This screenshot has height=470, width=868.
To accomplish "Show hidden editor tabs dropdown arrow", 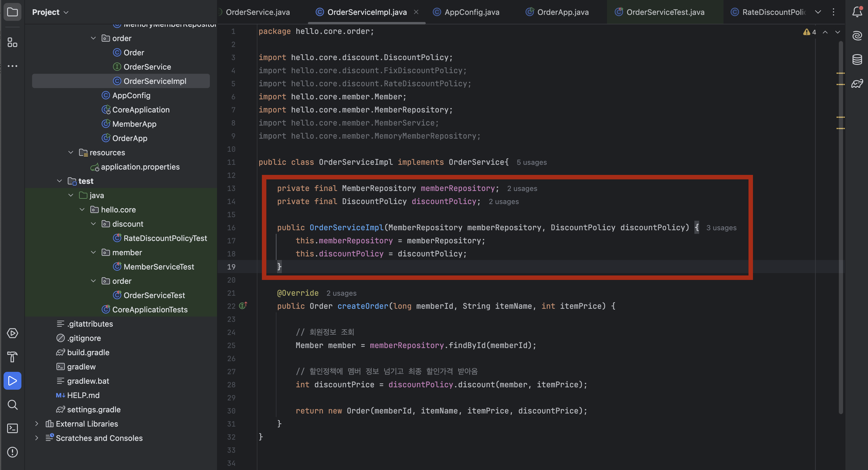I will click(818, 12).
